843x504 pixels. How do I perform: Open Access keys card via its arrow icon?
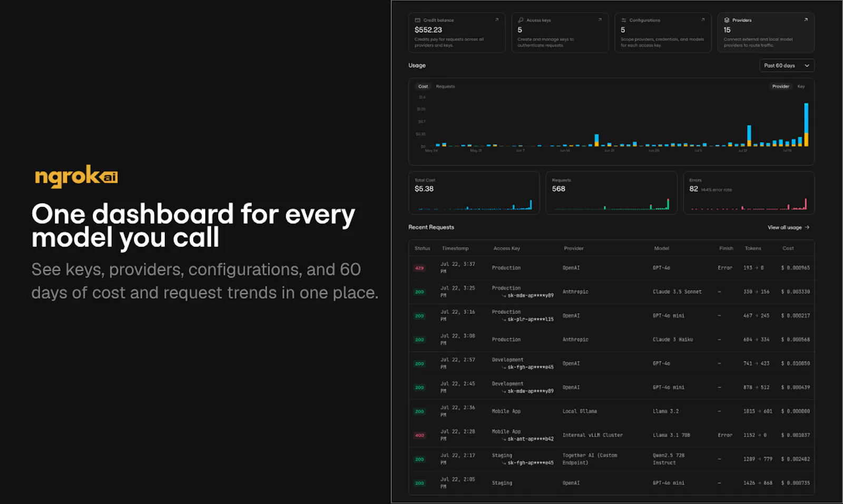pyautogui.click(x=600, y=19)
